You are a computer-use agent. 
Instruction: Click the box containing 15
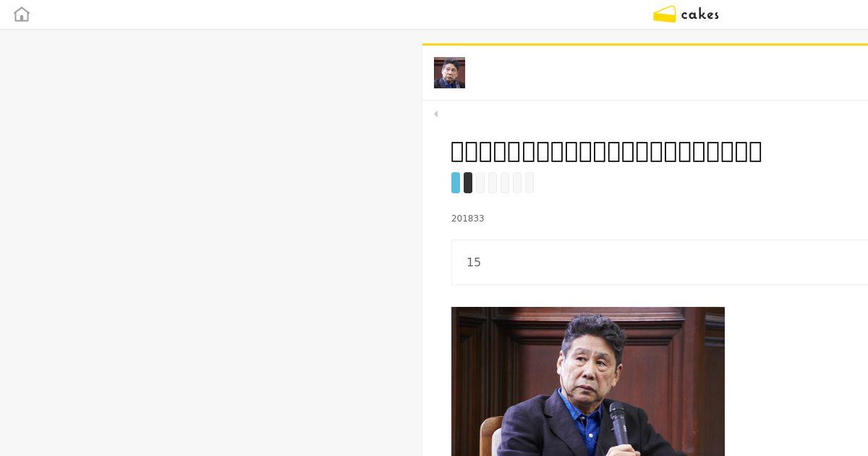[660, 262]
